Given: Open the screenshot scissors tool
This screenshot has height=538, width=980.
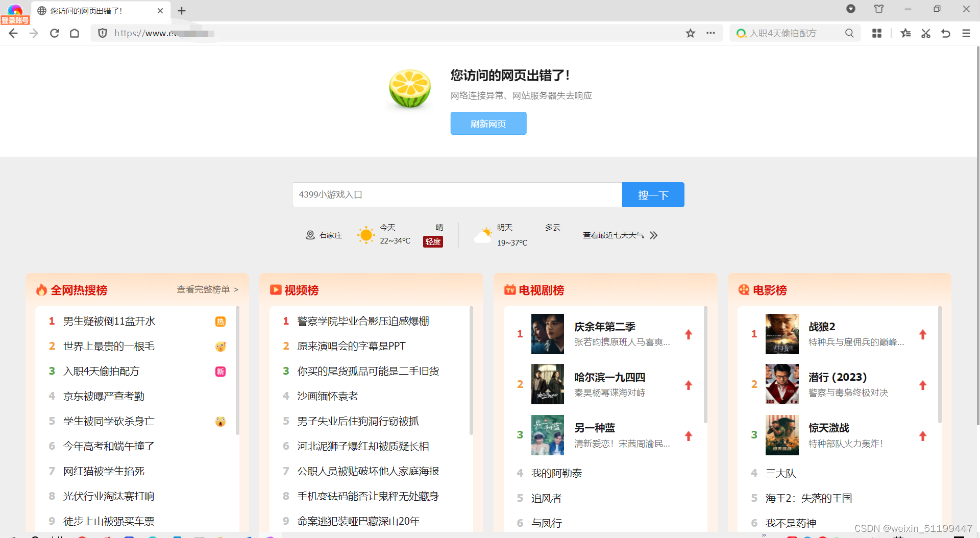Looking at the screenshot, I should [925, 33].
